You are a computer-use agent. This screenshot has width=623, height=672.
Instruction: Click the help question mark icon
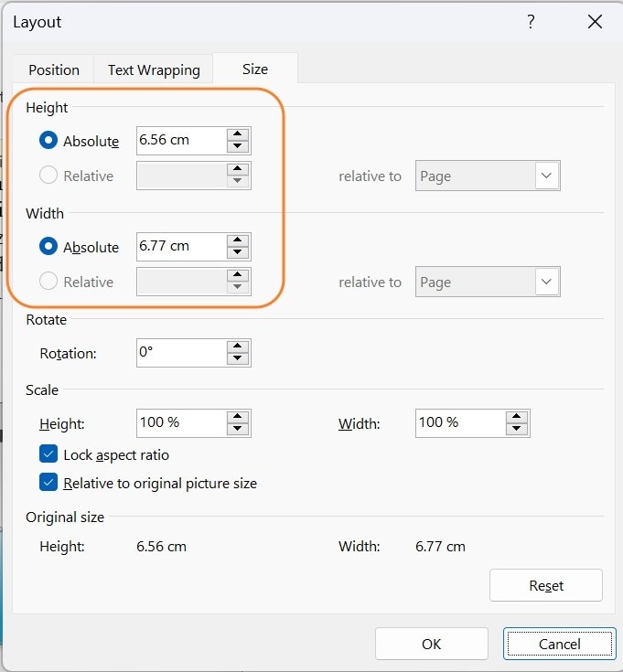click(x=531, y=22)
